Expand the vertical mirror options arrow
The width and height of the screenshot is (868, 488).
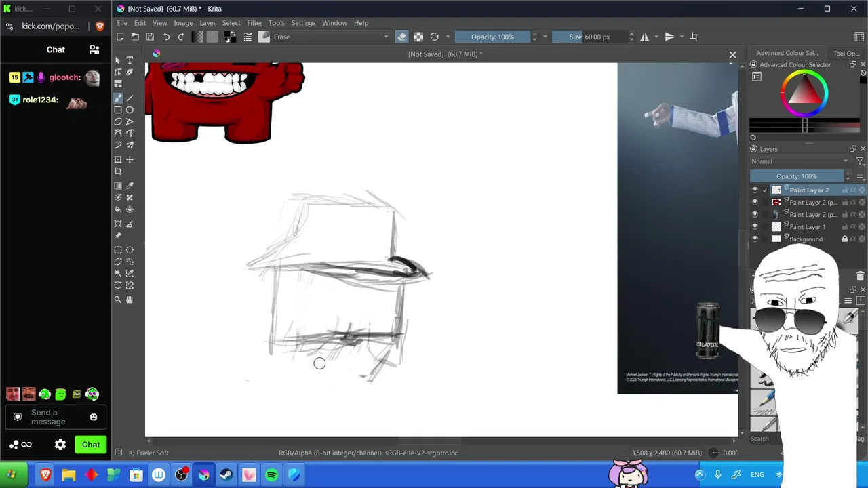[x=681, y=37]
